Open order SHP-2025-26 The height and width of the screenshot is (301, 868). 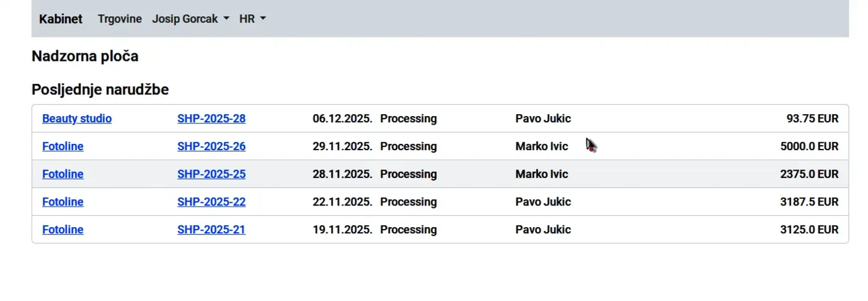[x=211, y=146]
